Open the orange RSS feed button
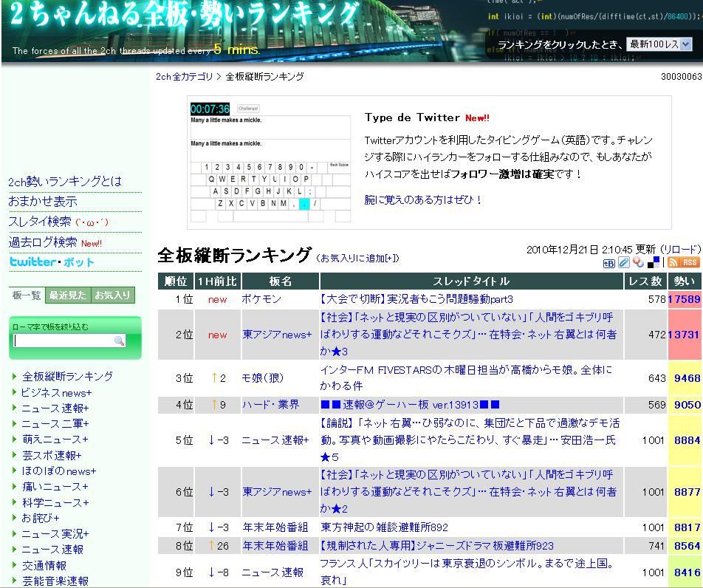The image size is (703, 588). (683, 263)
